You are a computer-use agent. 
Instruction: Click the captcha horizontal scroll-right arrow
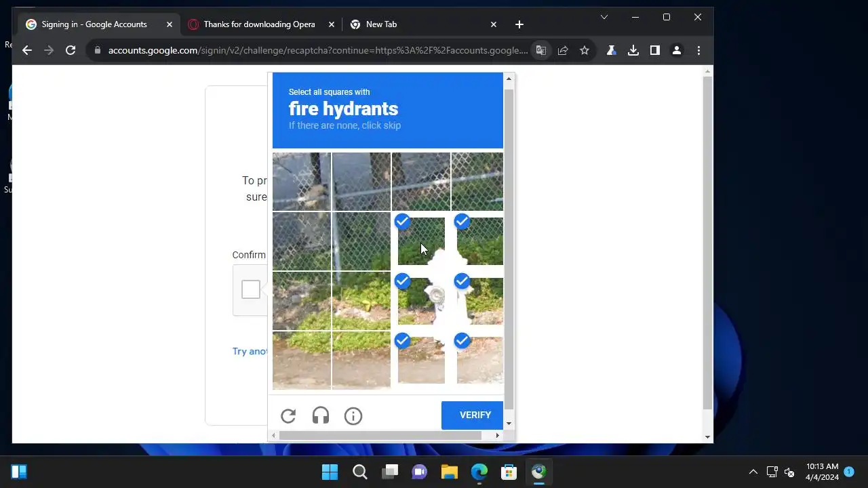[x=497, y=435]
